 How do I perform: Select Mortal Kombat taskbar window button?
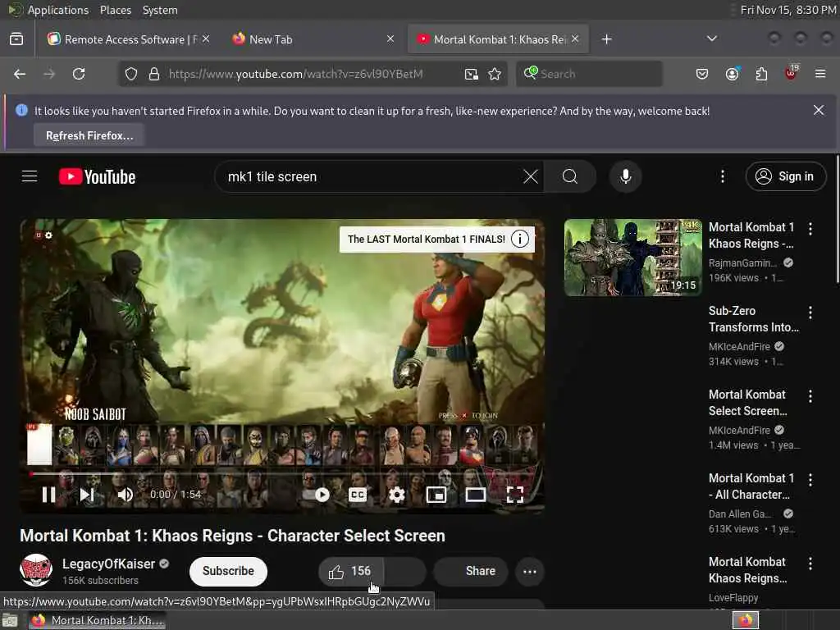(x=97, y=620)
